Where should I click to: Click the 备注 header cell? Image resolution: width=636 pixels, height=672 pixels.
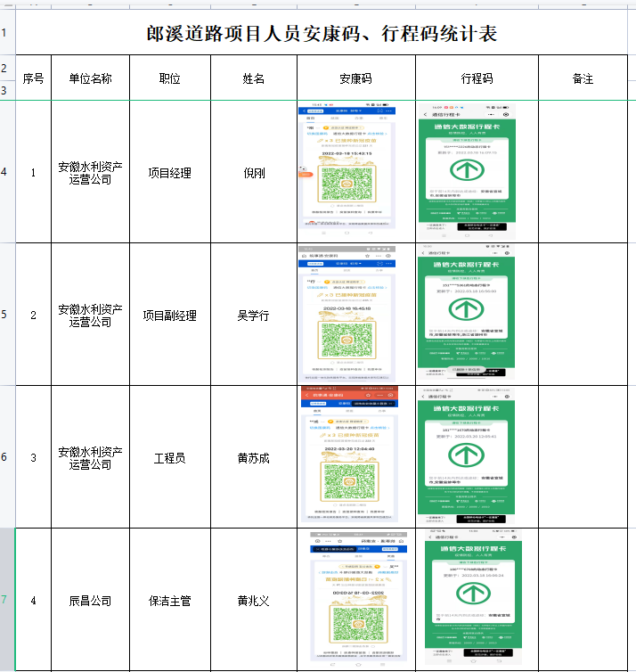coord(583,78)
